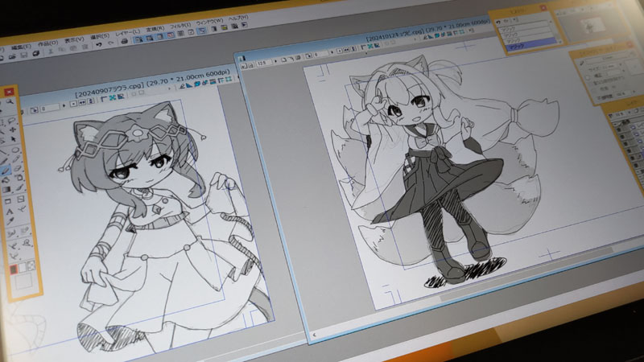Select the Fill bucket tool
644x362 pixels.
click(6, 180)
